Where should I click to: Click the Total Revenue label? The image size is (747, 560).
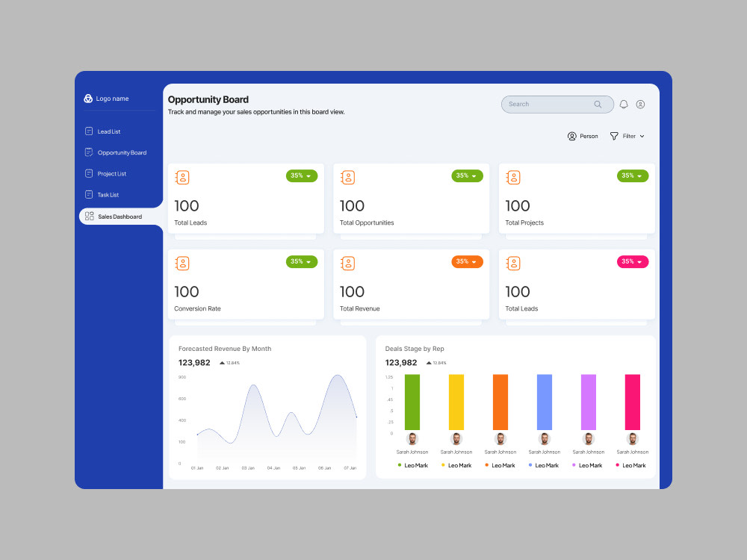(360, 308)
